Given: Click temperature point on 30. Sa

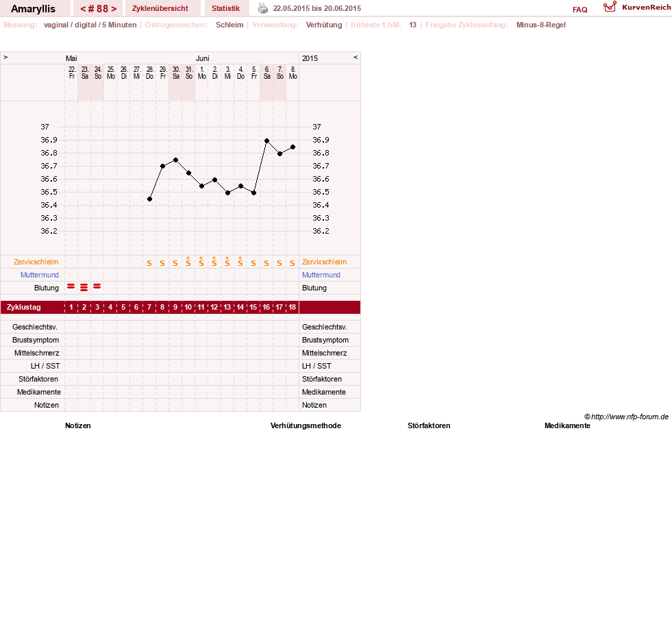Looking at the screenshot, I should [x=176, y=160].
